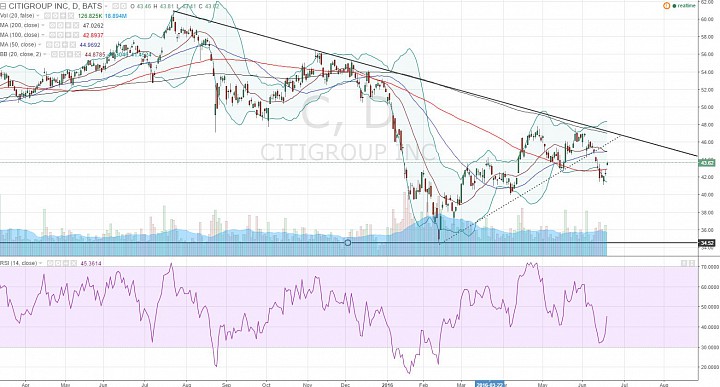Click the 34.52 horizontal line price label
The height and width of the screenshot is (387, 720).
(x=707, y=243)
